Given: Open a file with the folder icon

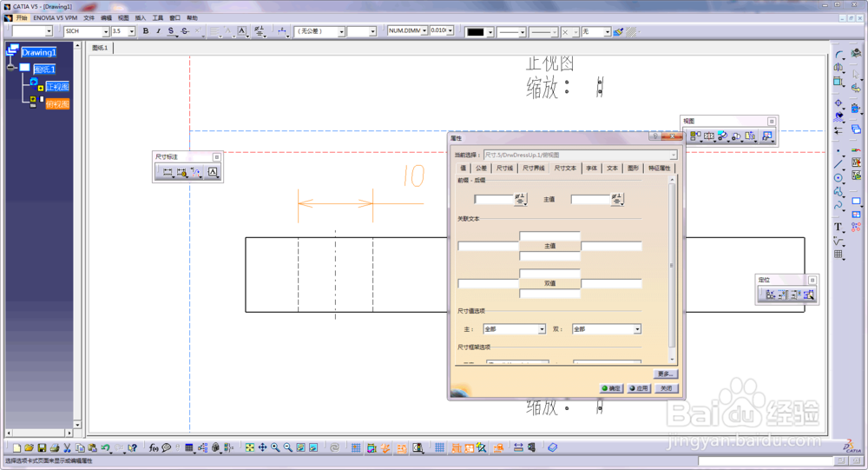Looking at the screenshot, I should pyautogui.click(x=29, y=447).
